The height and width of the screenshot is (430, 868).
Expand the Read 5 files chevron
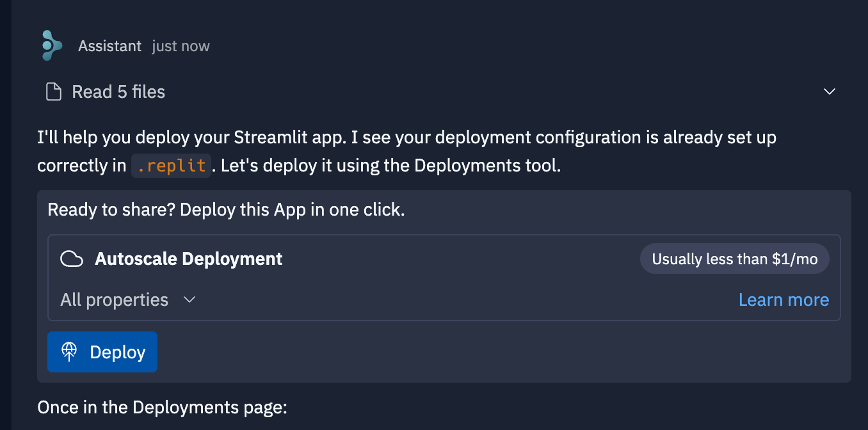tap(830, 92)
